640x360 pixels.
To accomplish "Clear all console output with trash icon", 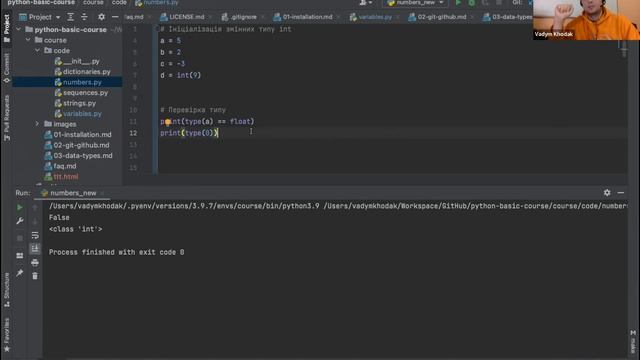I will pyautogui.click(x=35, y=276).
